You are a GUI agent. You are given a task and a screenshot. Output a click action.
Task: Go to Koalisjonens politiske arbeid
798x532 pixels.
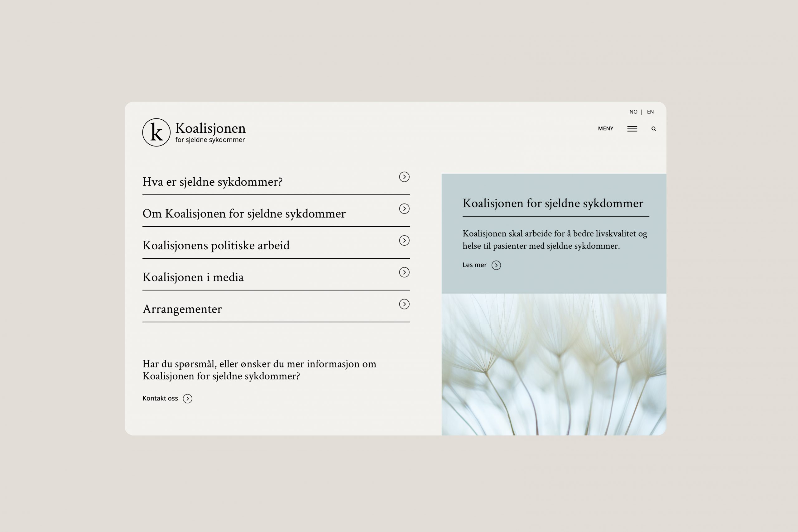[216, 246]
